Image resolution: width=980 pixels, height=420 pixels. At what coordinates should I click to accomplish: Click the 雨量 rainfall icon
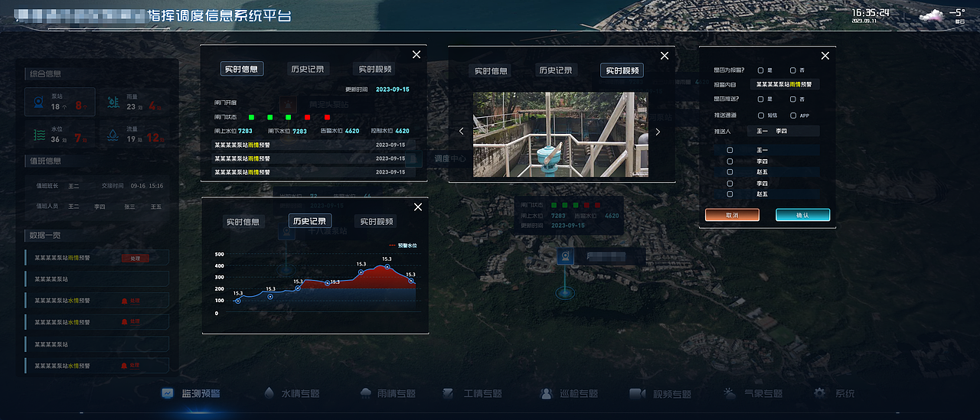pyautogui.click(x=113, y=102)
